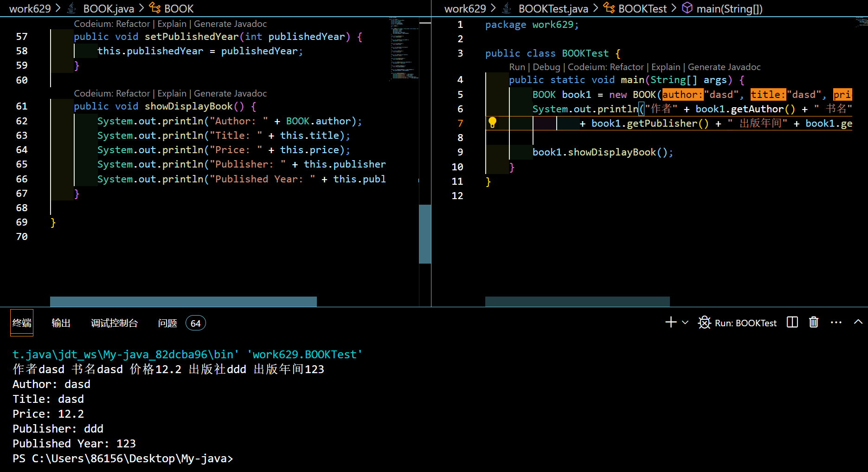The width and height of the screenshot is (868, 472).
Task: Click Debug code lens above main
Action: coord(547,67)
